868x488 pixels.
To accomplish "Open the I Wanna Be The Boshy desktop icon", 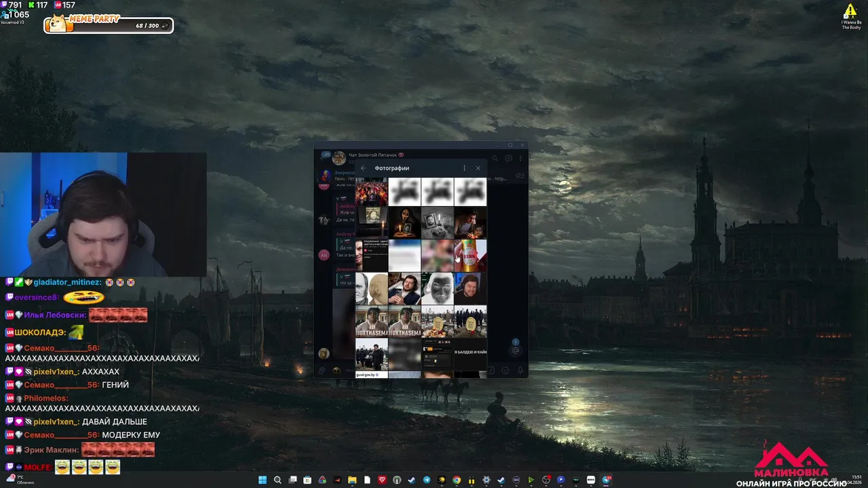I will point(850,16).
